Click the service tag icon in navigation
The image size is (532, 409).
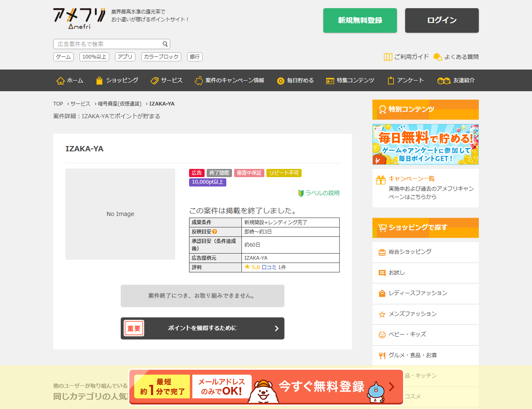pos(154,81)
